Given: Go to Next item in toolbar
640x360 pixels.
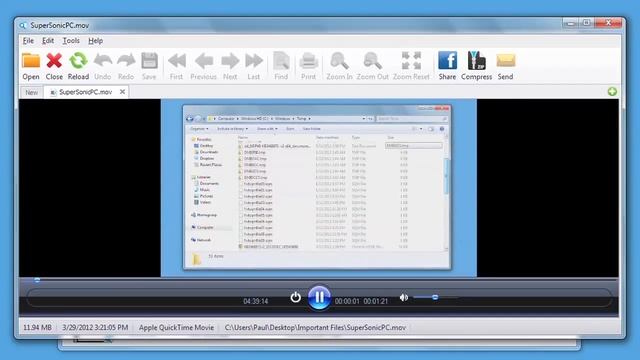Looking at the screenshot, I should click(230, 66).
